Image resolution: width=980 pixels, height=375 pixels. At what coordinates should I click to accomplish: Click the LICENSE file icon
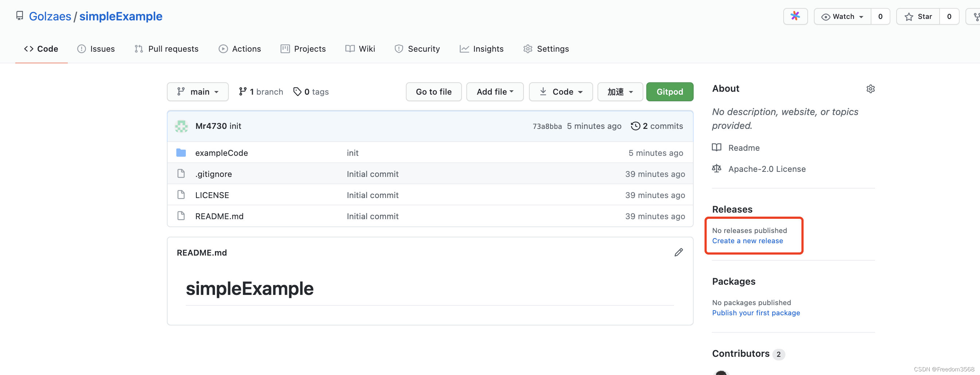(x=181, y=195)
